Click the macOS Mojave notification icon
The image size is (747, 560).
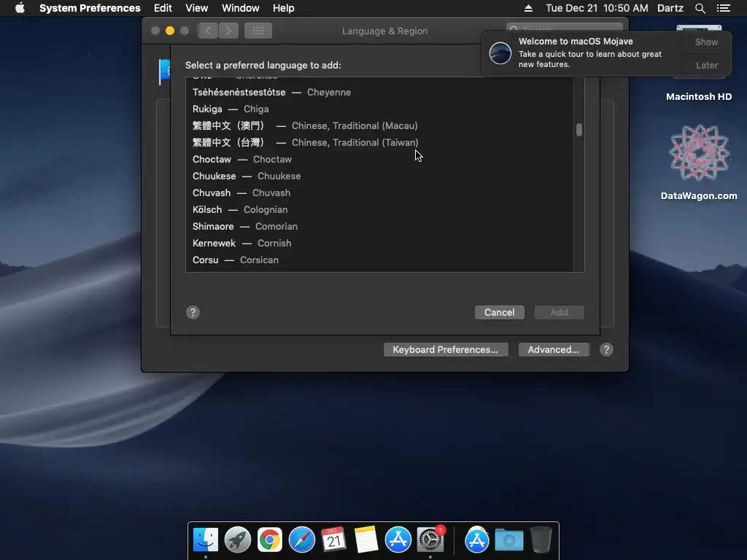point(500,52)
